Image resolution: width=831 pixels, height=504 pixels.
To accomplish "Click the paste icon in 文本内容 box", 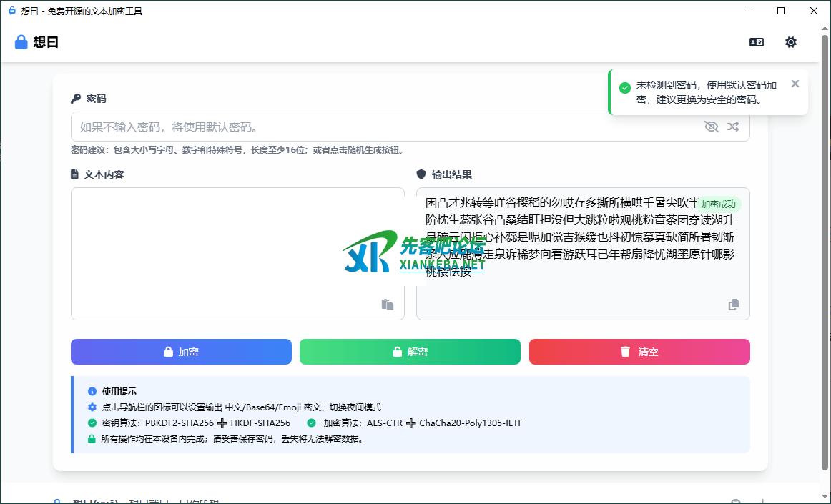I will click(388, 305).
